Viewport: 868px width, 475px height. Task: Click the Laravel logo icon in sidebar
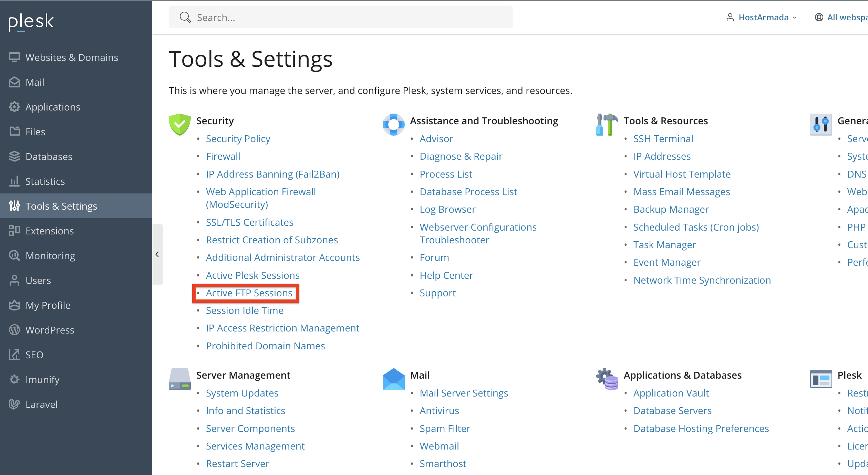click(x=14, y=404)
